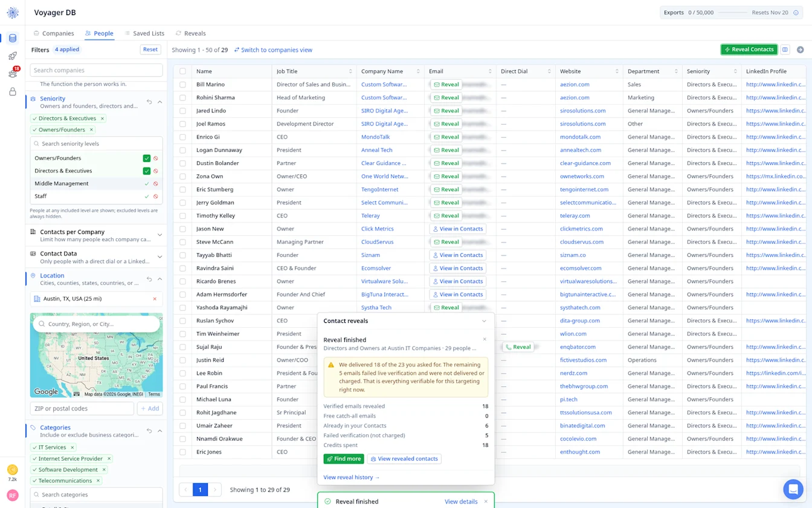The image size is (812, 508).
Task: Select the checkbox for Eric Jones's row
Action: tap(182, 452)
